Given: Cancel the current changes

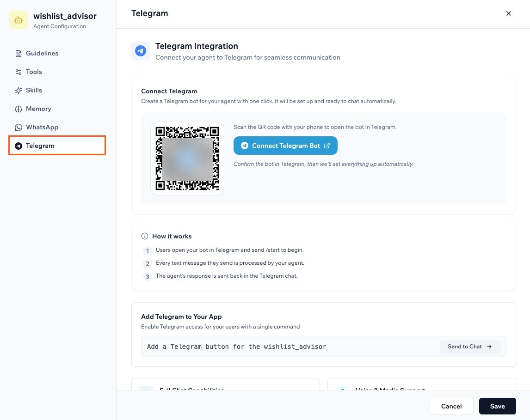Looking at the screenshot, I should (451, 406).
